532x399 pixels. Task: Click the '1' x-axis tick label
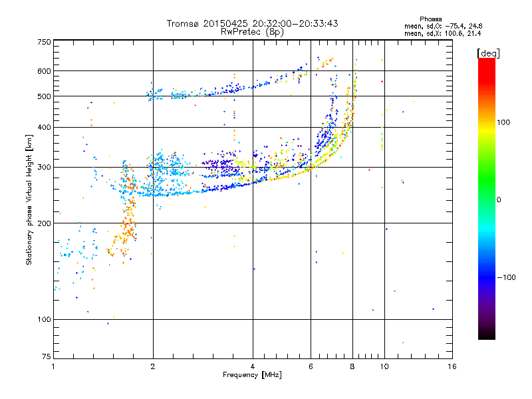pos(53,366)
